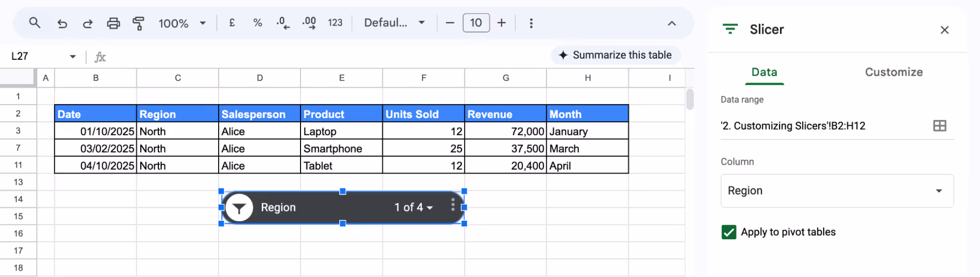980x277 pixels.
Task: Select row 14 header
Action: coord(18,199)
